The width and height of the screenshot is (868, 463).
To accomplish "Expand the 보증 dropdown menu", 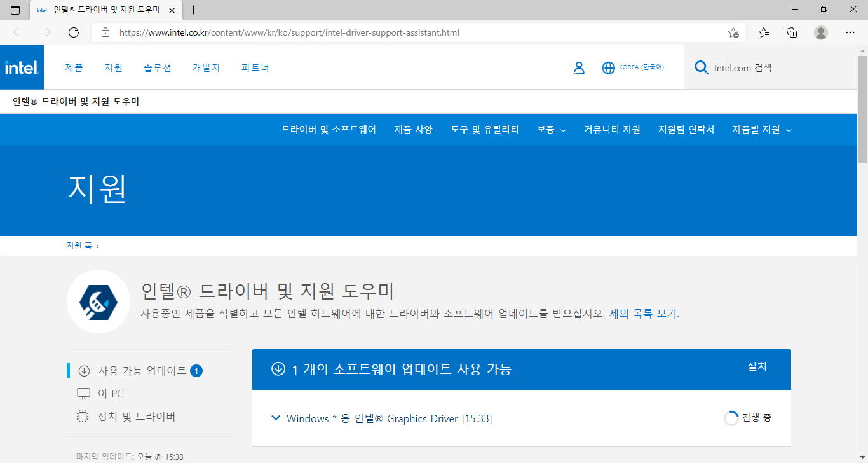I will coord(552,130).
